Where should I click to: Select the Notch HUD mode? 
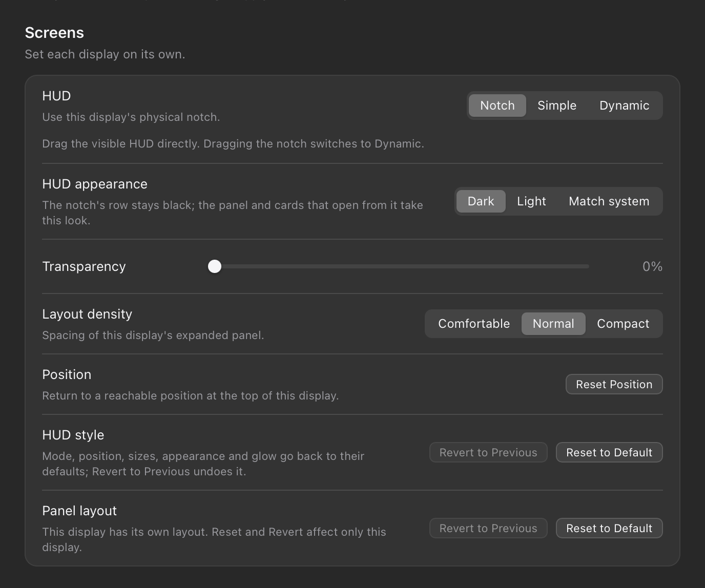(497, 106)
